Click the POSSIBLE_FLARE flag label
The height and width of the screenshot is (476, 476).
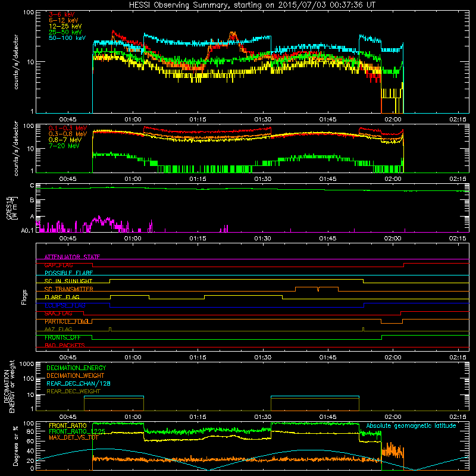coord(68,273)
